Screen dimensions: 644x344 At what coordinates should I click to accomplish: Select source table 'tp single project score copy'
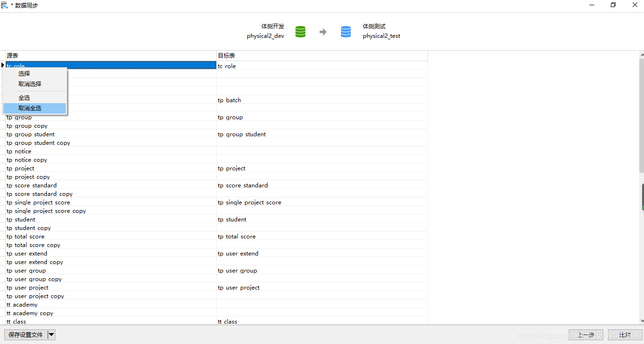pos(111,211)
